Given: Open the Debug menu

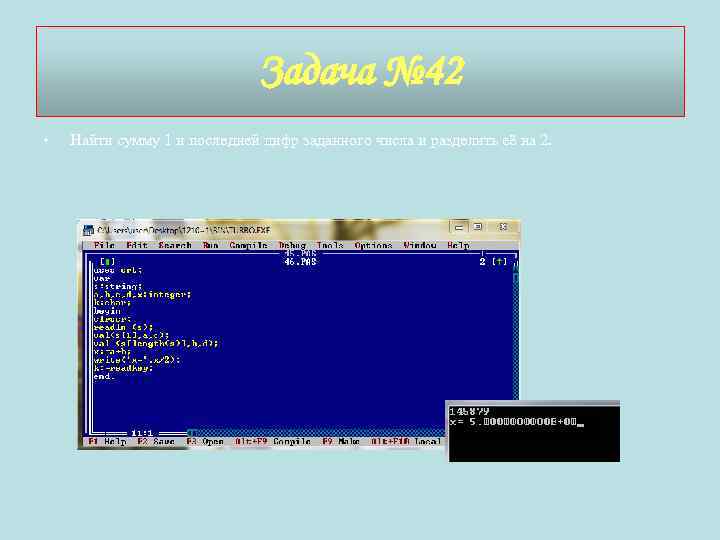Looking at the screenshot, I should [292, 245].
